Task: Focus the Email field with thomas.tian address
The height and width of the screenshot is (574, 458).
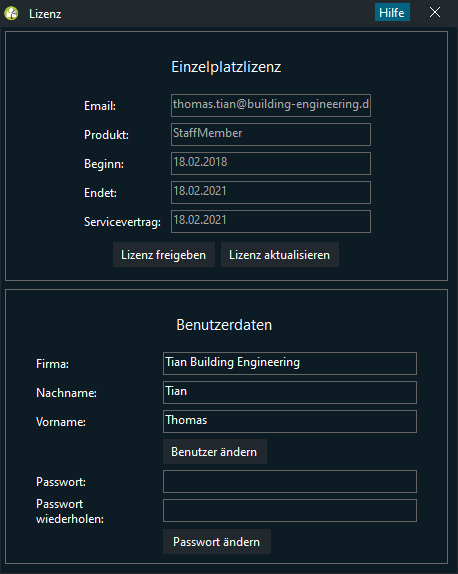Action: tap(271, 105)
